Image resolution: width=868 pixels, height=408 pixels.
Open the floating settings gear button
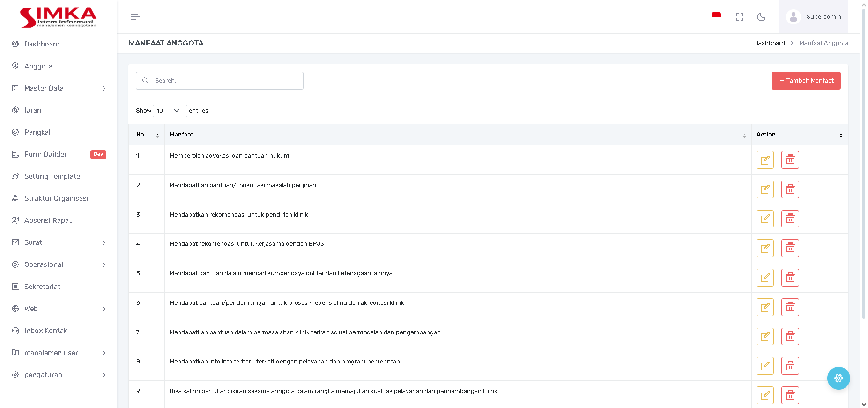pos(838,378)
